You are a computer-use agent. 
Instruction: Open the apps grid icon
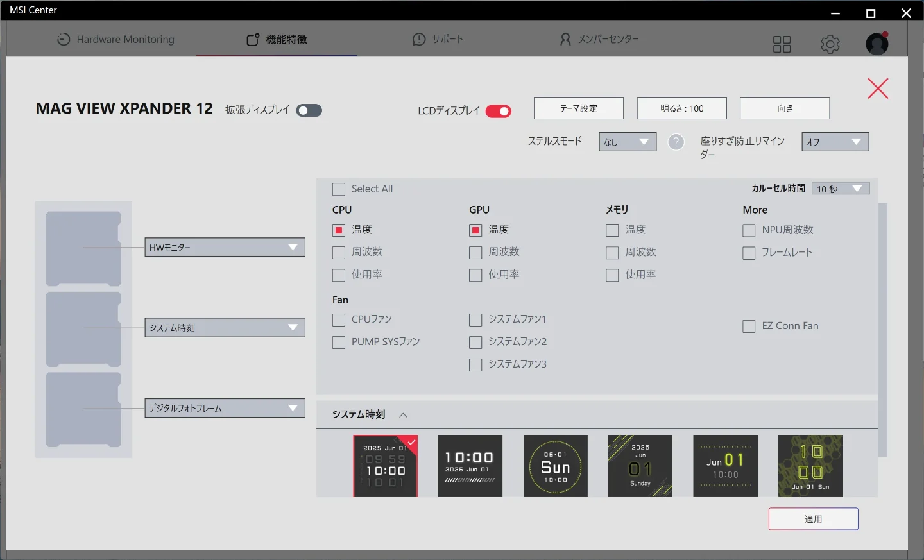coord(782,44)
